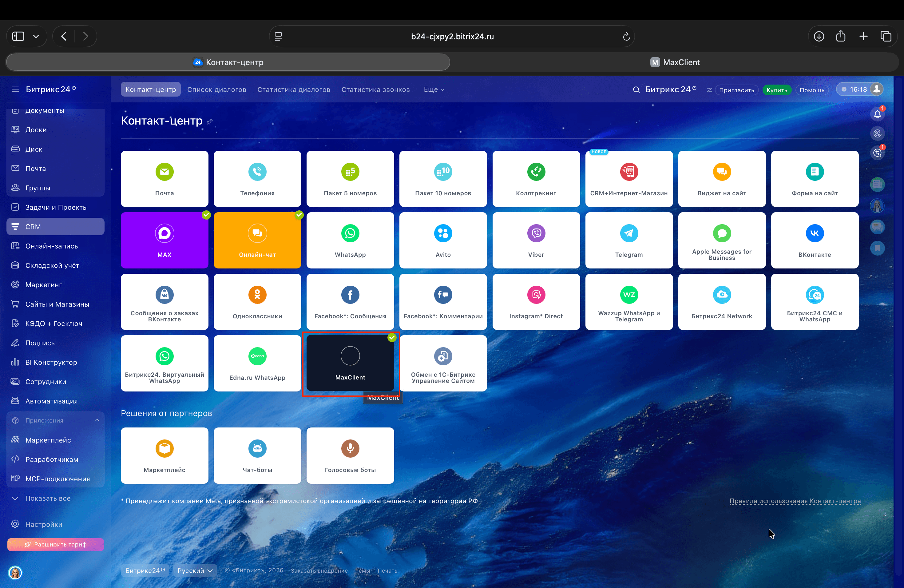Open Битрикс24 СМС и WhatsApp tile
Image resolution: width=904 pixels, height=588 pixels.
click(815, 302)
